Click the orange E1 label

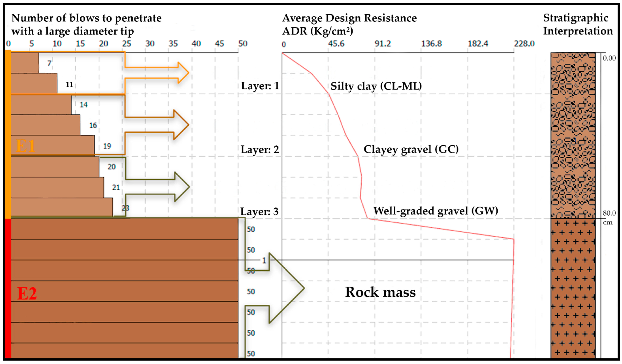pos(25,146)
